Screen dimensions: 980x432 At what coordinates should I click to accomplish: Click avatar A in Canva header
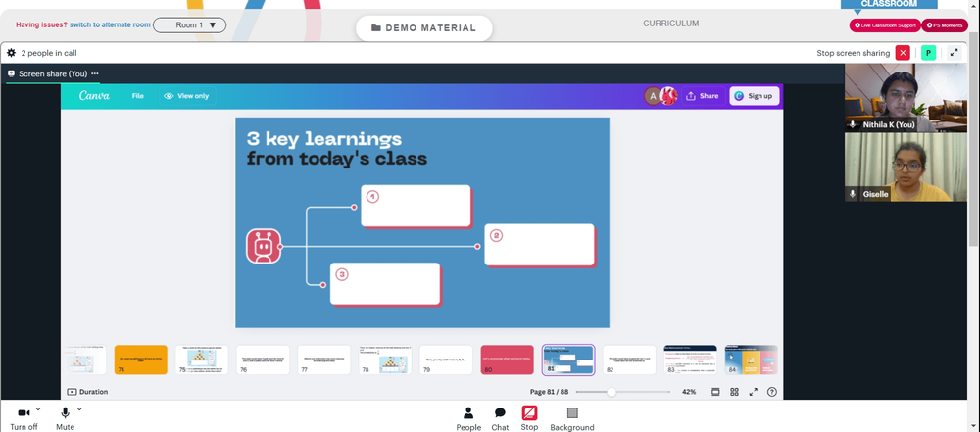(x=653, y=96)
